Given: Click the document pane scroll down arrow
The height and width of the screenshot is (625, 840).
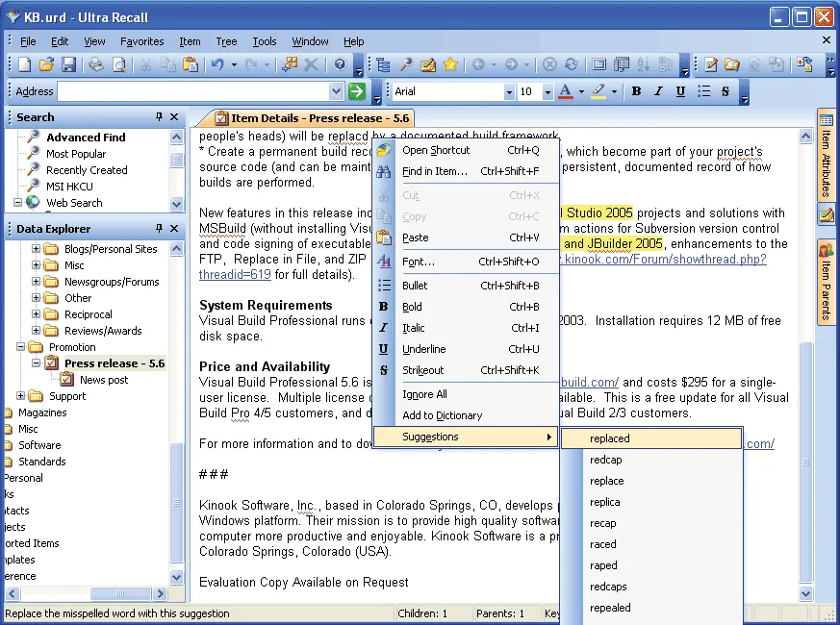Looking at the screenshot, I should click(805, 593).
